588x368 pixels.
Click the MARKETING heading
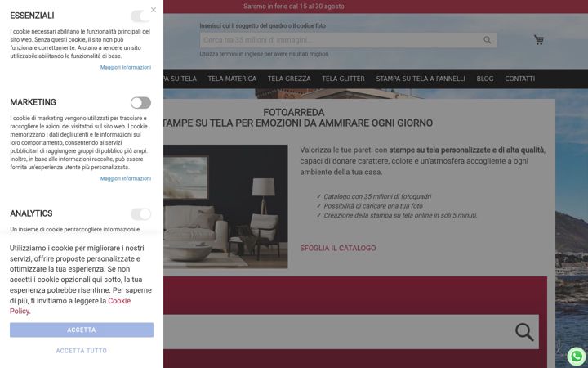pyautogui.click(x=33, y=102)
